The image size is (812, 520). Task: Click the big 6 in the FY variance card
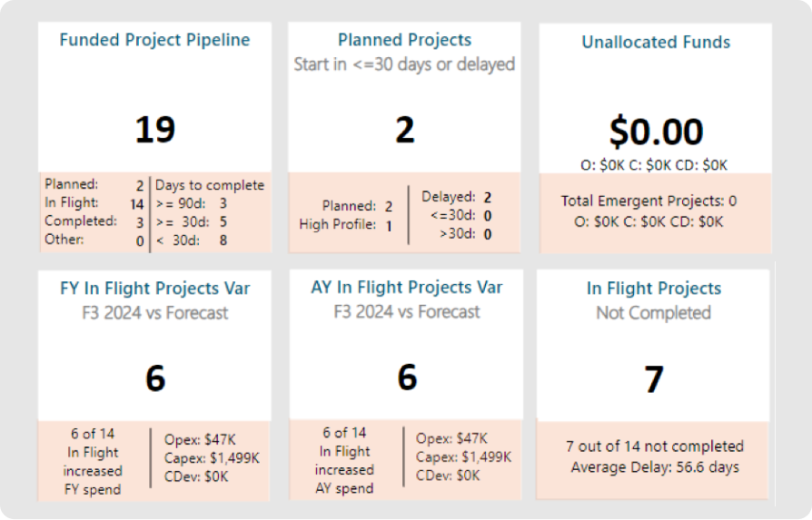[155, 378]
